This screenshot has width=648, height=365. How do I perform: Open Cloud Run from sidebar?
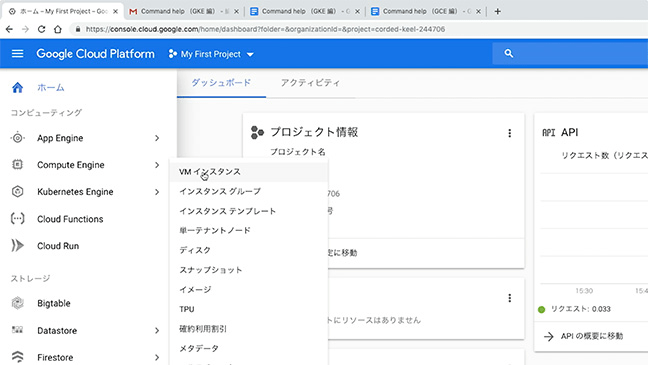click(58, 246)
